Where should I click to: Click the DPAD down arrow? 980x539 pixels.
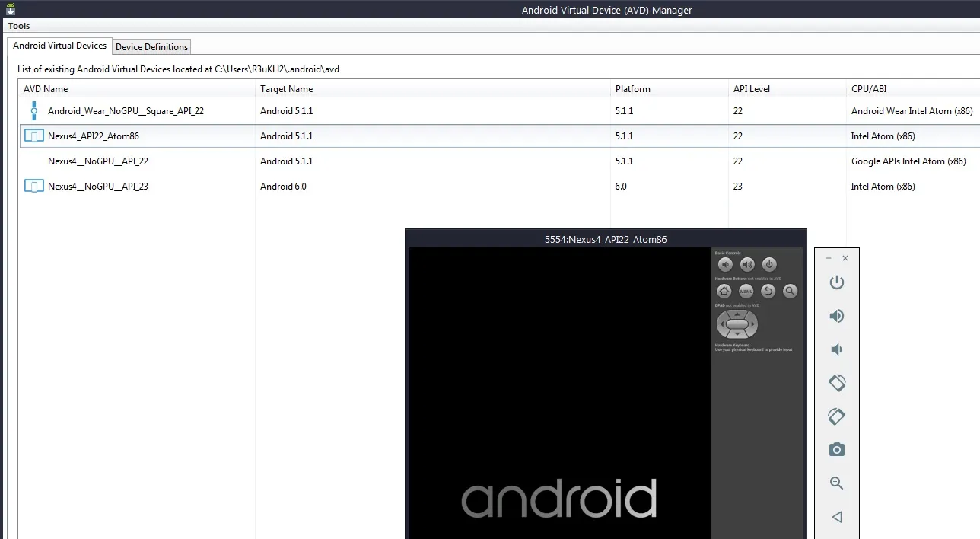(x=737, y=334)
